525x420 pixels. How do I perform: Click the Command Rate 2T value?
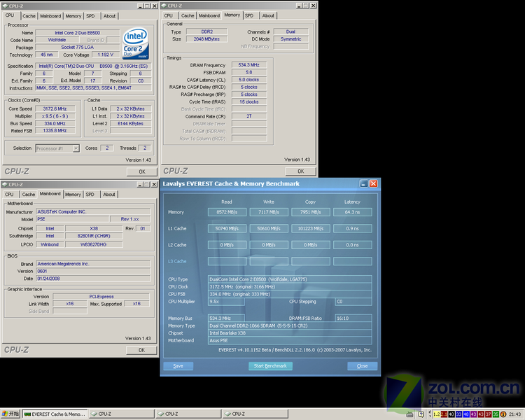tap(248, 116)
